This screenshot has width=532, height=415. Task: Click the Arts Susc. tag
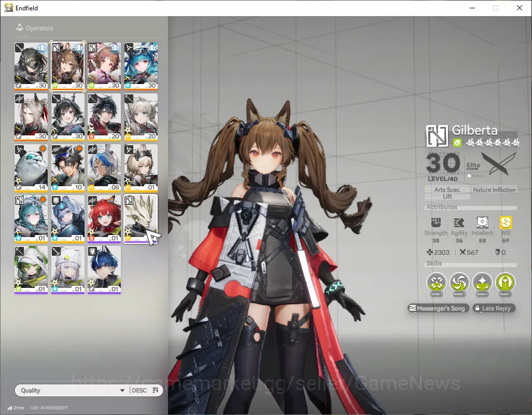(x=447, y=190)
